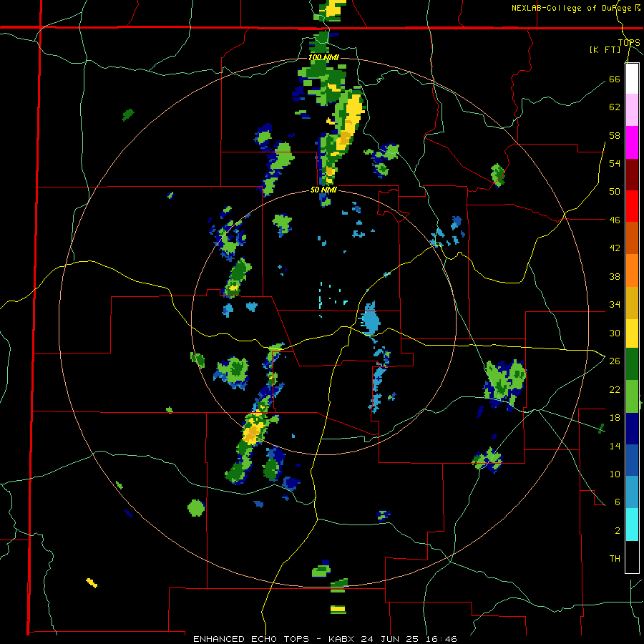Click the "100 NMI" range ring label
This screenshot has width=644, height=644.
tap(323, 57)
